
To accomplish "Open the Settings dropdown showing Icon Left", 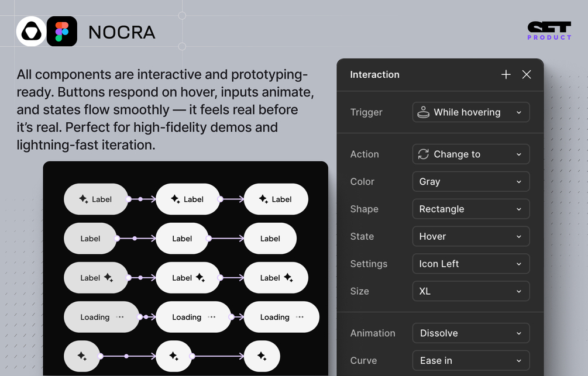I will 471,264.
